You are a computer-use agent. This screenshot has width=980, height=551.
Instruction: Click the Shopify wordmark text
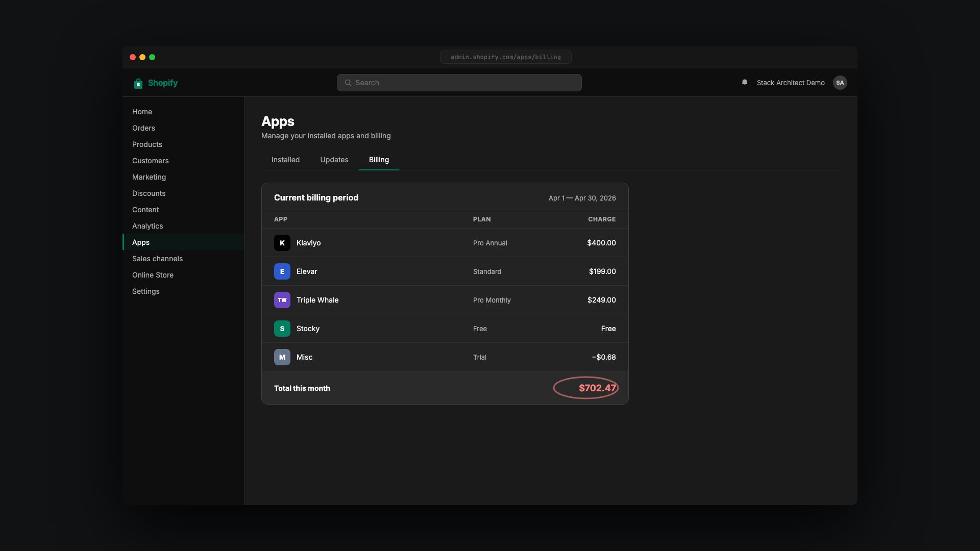(x=163, y=83)
